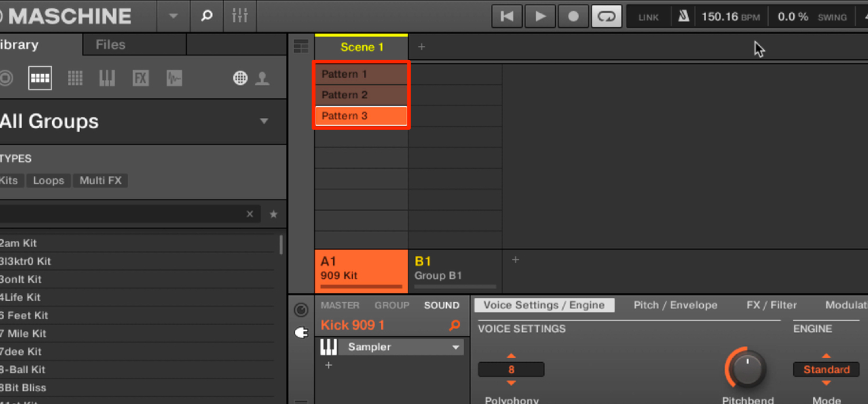Select group B1

click(455, 271)
